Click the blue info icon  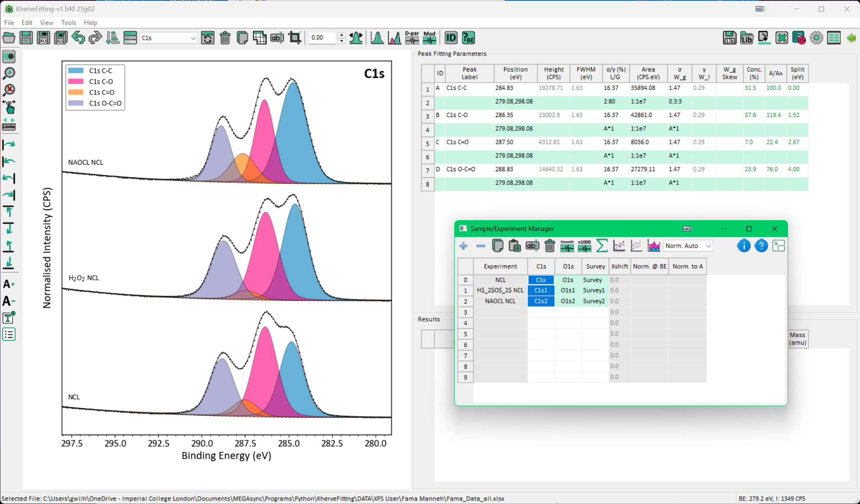pos(743,246)
